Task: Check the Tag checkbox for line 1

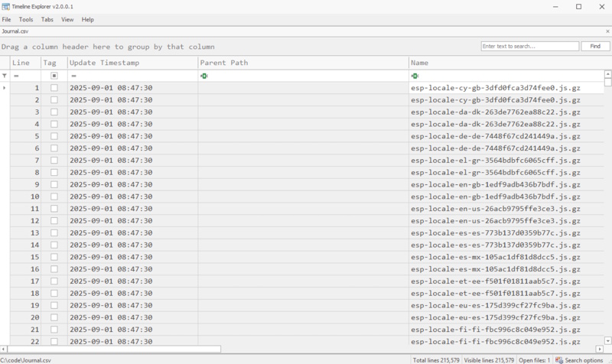Action: click(x=54, y=88)
